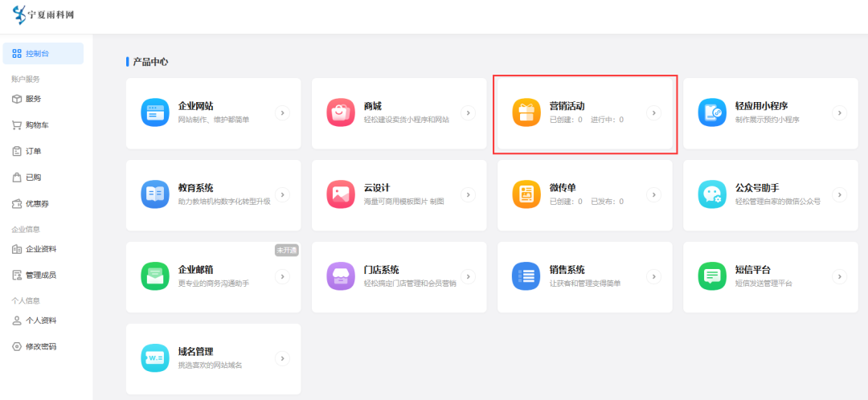
Task: Click the 微传单 flyer icon
Action: (526, 194)
